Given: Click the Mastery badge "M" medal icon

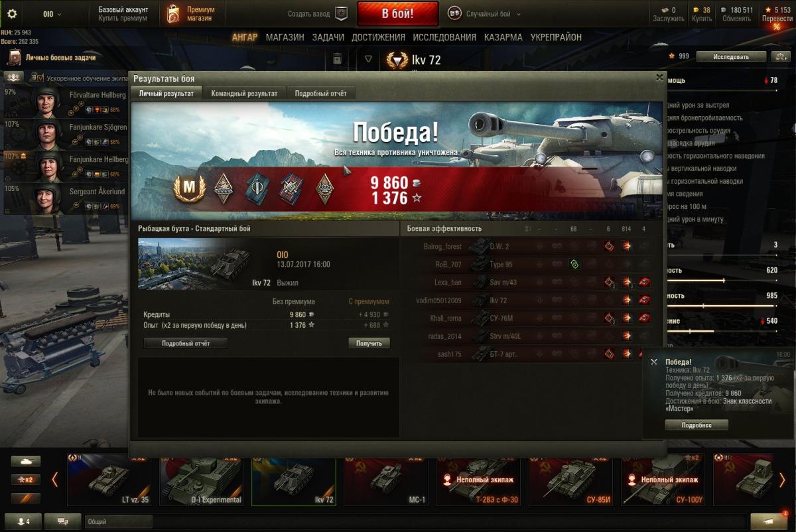Looking at the screenshot, I should 190,188.
